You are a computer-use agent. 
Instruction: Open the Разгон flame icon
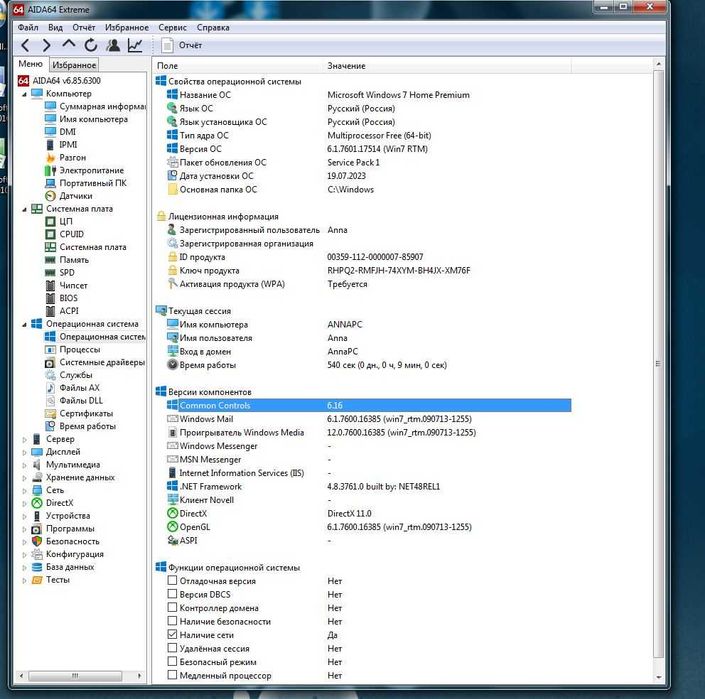(x=50, y=158)
